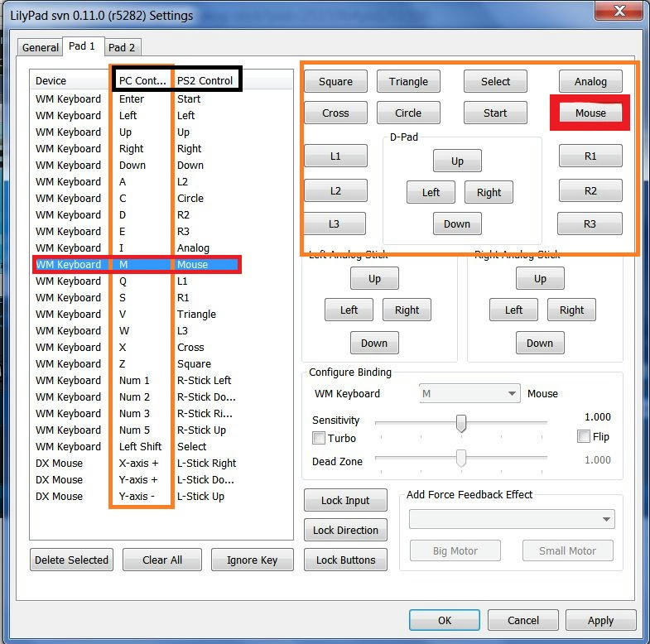The height and width of the screenshot is (644, 650).
Task: Click the PS2 Control column header
Action: click(x=205, y=80)
